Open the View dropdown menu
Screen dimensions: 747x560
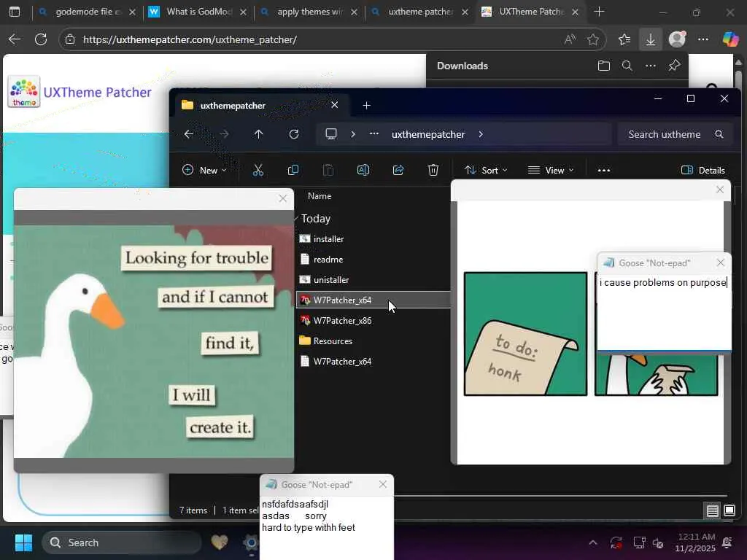coord(551,170)
